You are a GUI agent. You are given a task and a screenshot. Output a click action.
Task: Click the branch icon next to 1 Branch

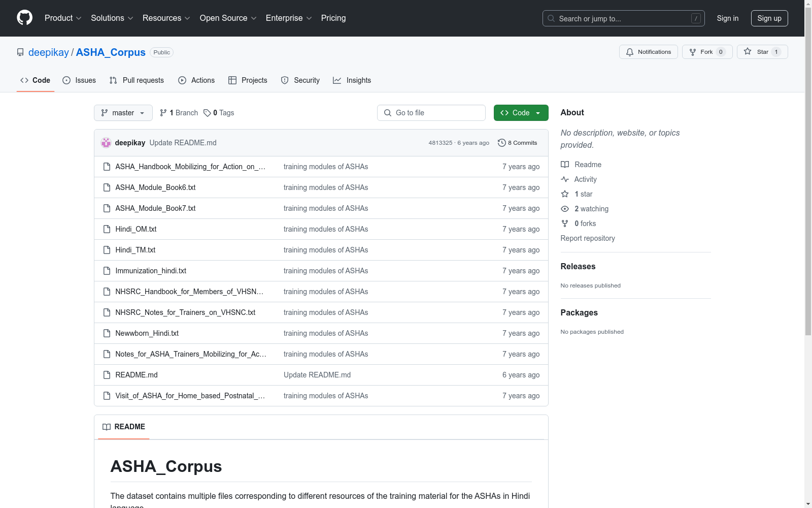(x=163, y=113)
